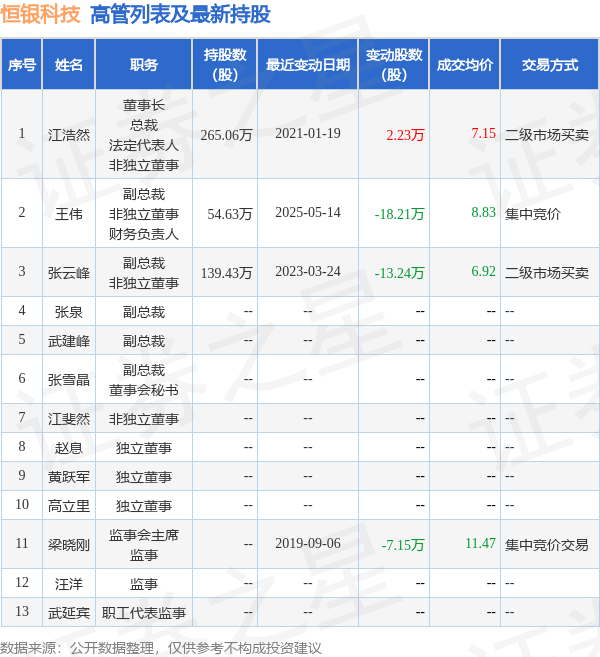Click the red 2.23万 change value
This screenshot has width=600, height=657.
click(x=405, y=135)
